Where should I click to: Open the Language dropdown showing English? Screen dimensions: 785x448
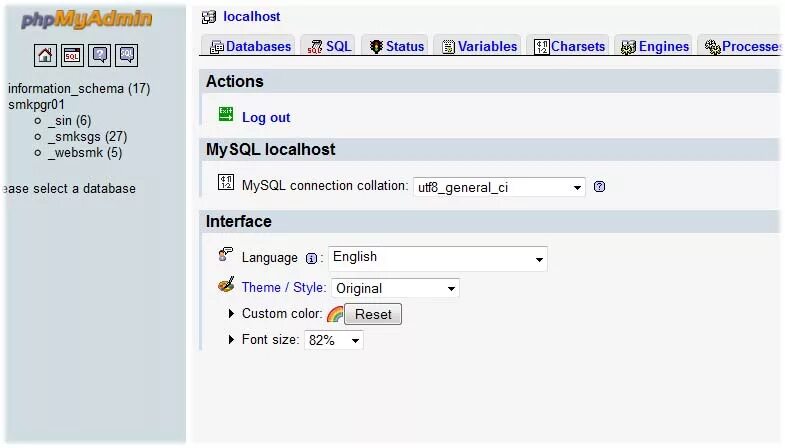pyautogui.click(x=438, y=258)
